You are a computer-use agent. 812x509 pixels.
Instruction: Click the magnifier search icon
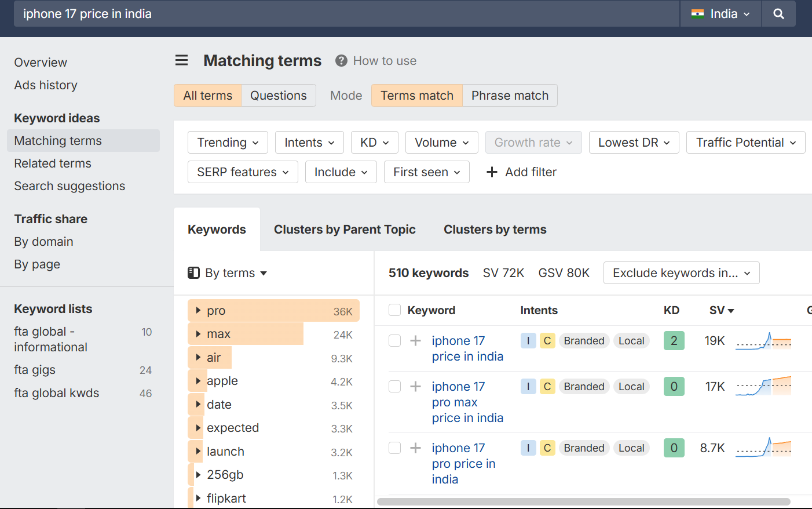[778, 14]
